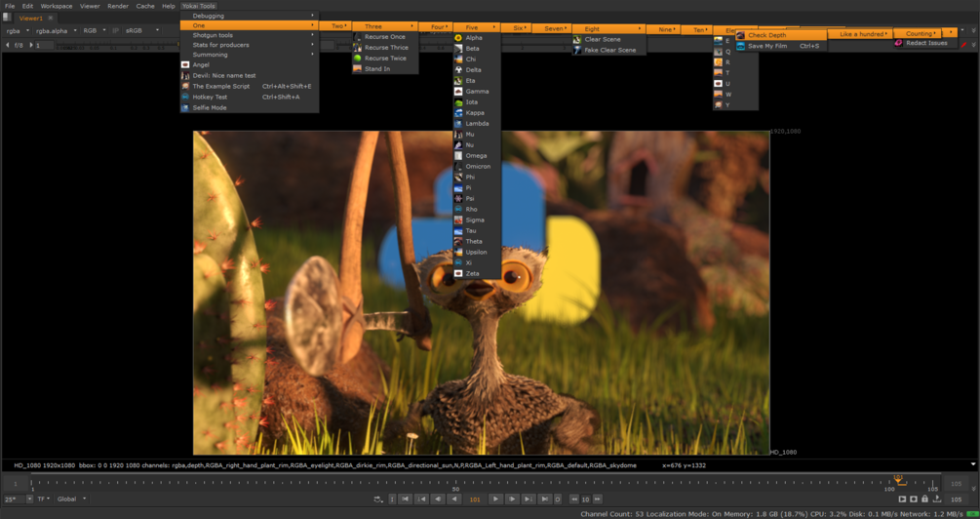Click the Devil: Nice name test icon
The width and height of the screenshot is (980, 519).
[x=185, y=75]
